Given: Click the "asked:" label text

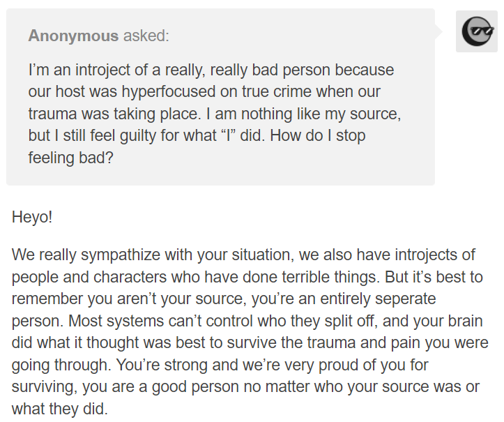Looking at the screenshot, I should coord(146,36).
